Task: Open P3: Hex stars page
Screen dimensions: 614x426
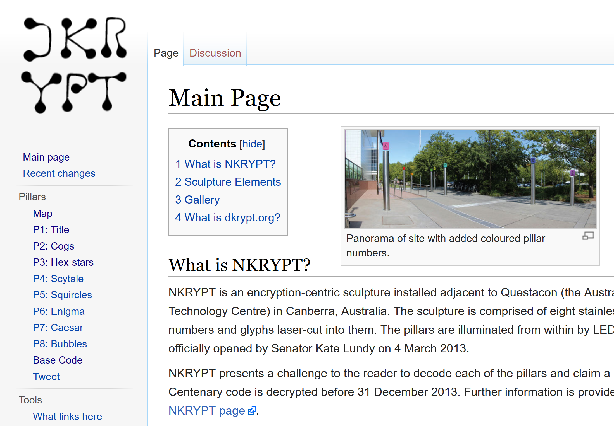Action: [63, 262]
